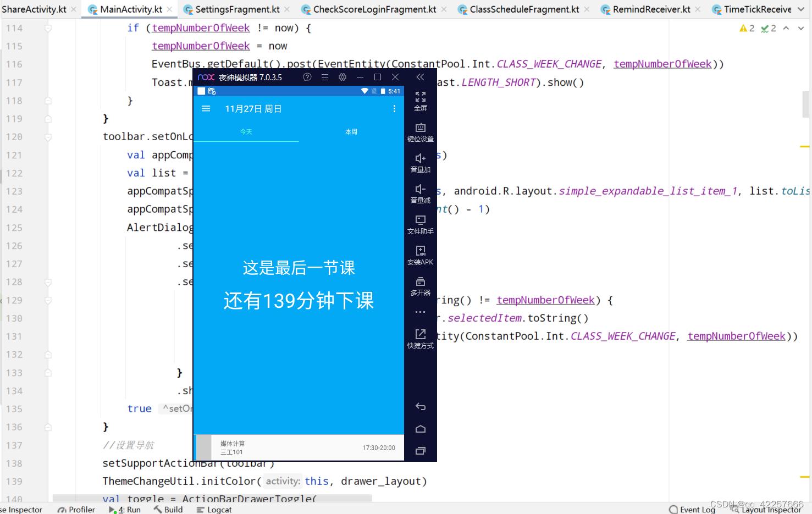Click the Nox fullscreen icon
This screenshot has height=514, width=812.
(421, 97)
